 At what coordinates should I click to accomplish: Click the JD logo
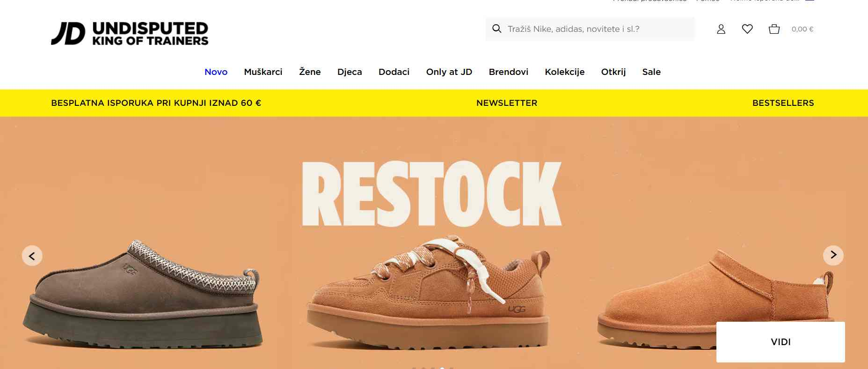pos(130,33)
